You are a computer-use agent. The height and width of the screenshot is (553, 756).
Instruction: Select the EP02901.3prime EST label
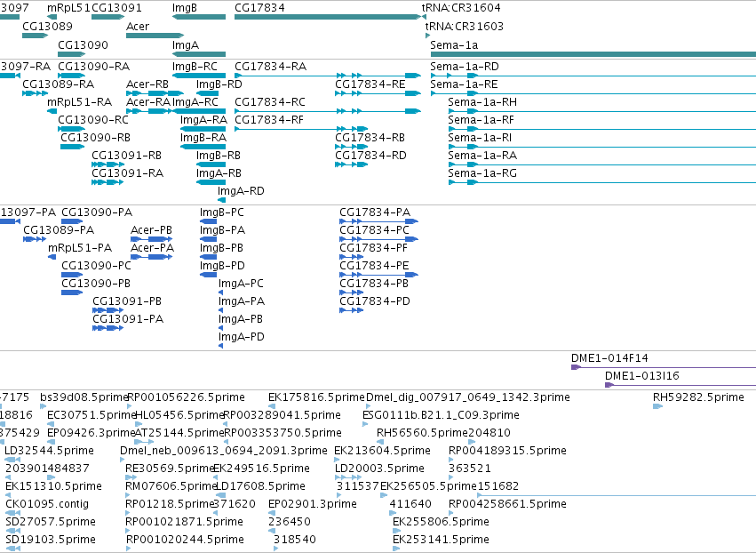(x=313, y=505)
